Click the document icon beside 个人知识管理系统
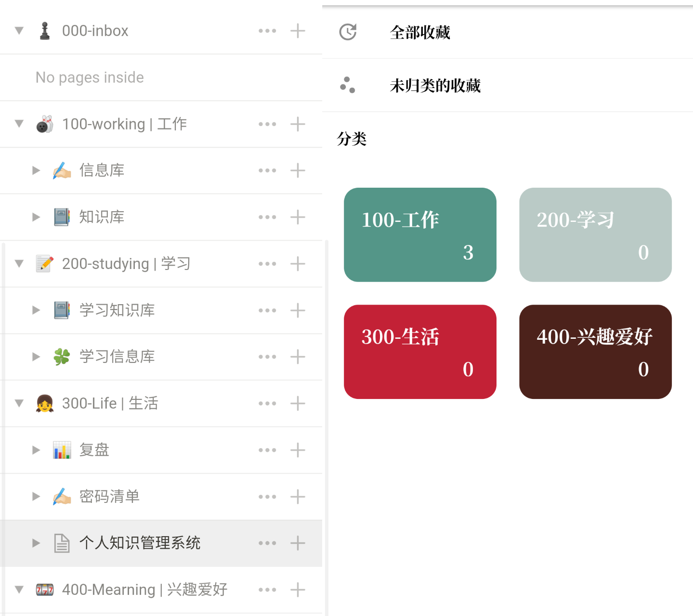This screenshot has width=693, height=616. [x=62, y=543]
